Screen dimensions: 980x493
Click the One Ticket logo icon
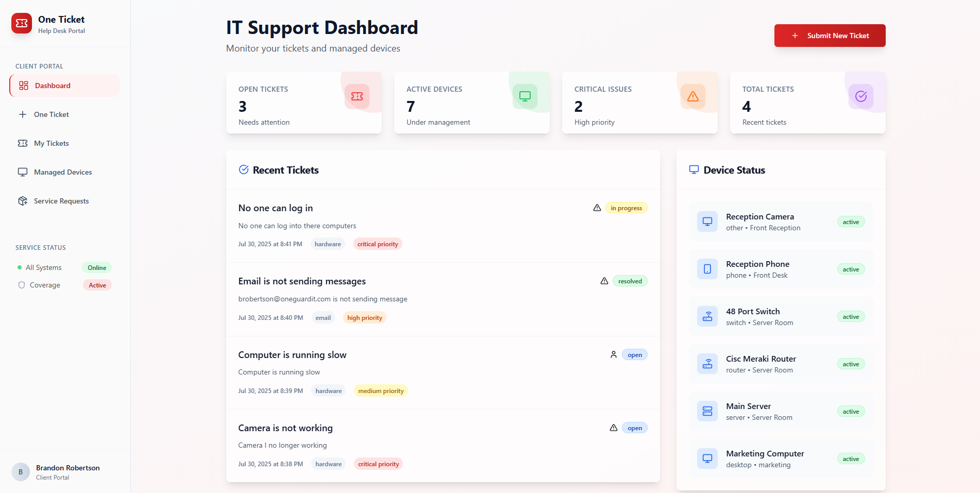[22, 23]
